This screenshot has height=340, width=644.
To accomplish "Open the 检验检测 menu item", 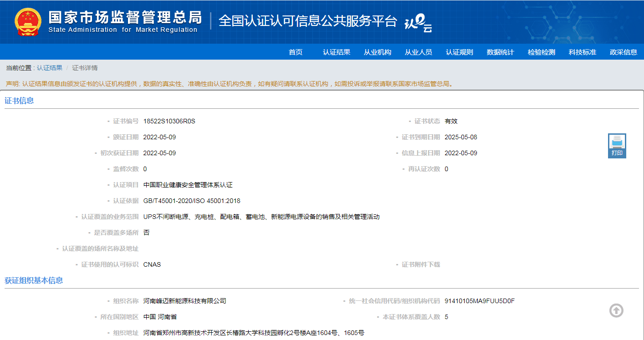I will (x=542, y=52).
